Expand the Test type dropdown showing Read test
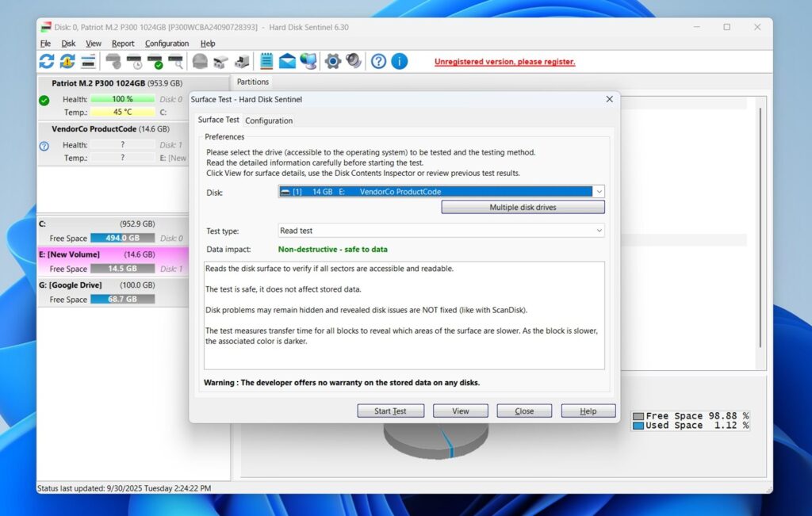Viewport: 812px width, 516px height. pos(600,230)
